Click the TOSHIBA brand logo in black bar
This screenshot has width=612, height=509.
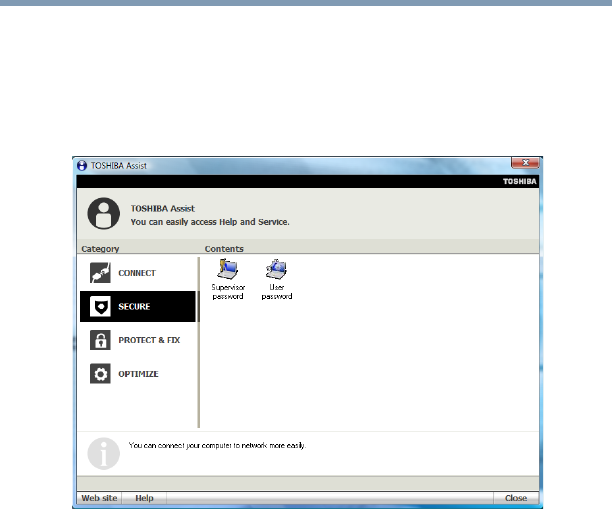pyautogui.click(x=519, y=182)
